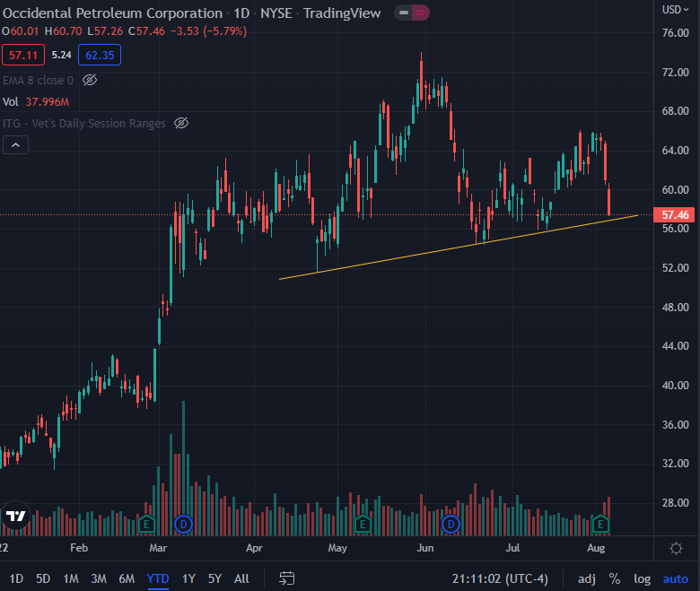Screen dimensions: 700x591
Task: Select the 3M time range
Action: coord(99,578)
